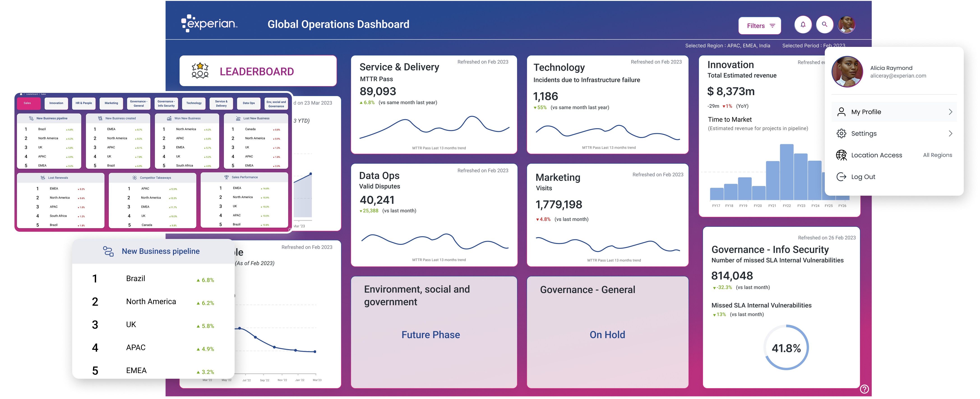The image size is (980, 399).
Task: Expand Settings with the right chevron
Action: pyautogui.click(x=950, y=133)
